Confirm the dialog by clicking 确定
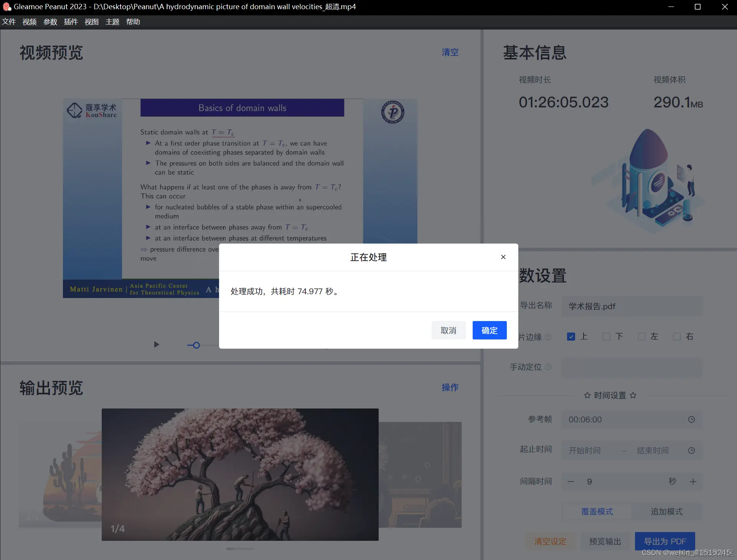The image size is (737, 560). pos(489,330)
